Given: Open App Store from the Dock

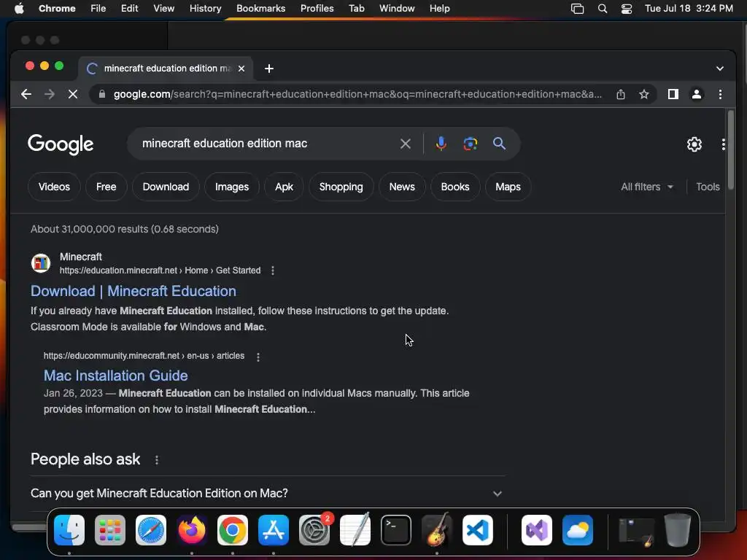Looking at the screenshot, I should [274, 530].
